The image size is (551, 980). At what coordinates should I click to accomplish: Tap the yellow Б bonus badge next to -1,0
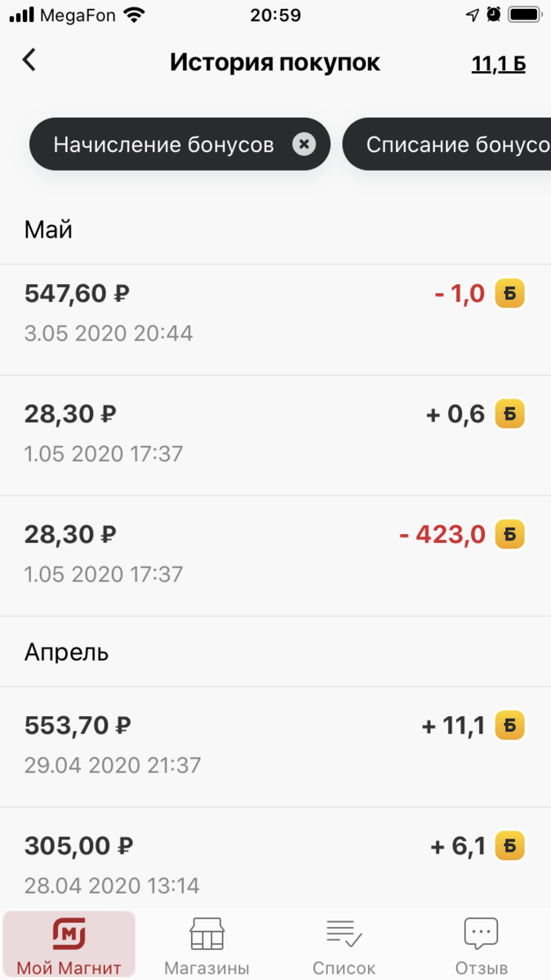[x=510, y=293]
